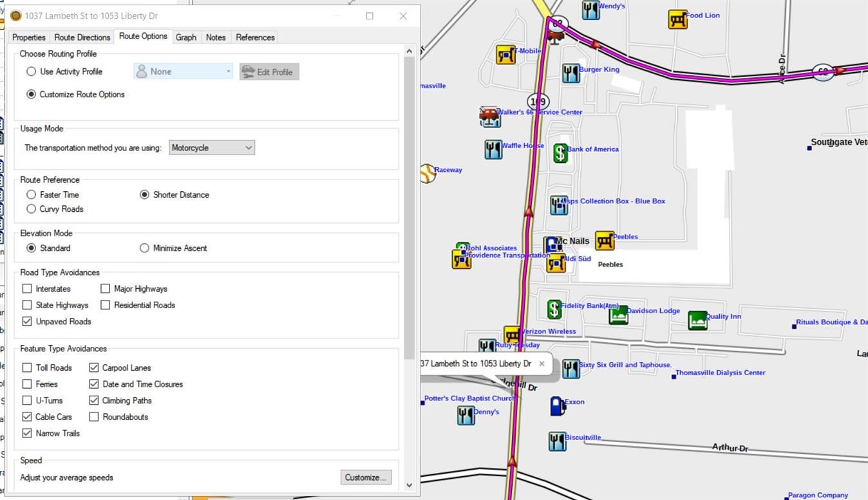The width and height of the screenshot is (868, 500).
Task: Open the Route Directions tab
Action: coord(82,37)
